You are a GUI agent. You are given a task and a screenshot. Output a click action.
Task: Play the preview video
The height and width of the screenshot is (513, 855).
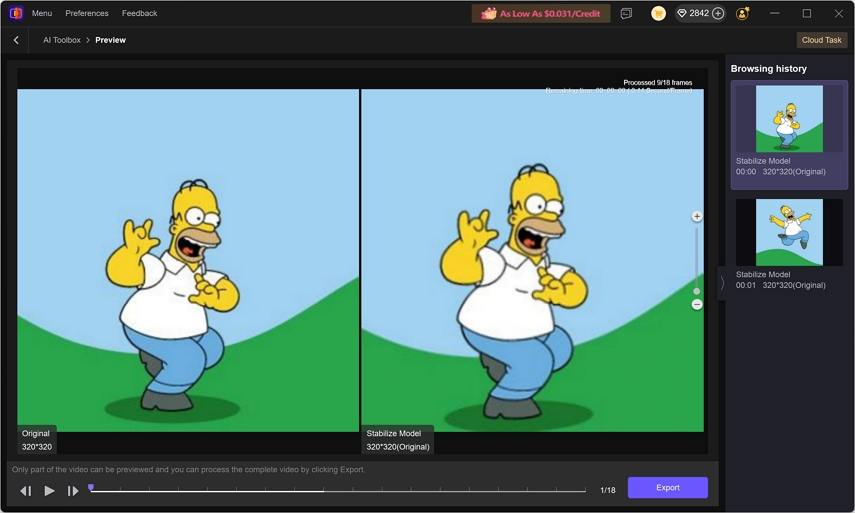tap(49, 491)
